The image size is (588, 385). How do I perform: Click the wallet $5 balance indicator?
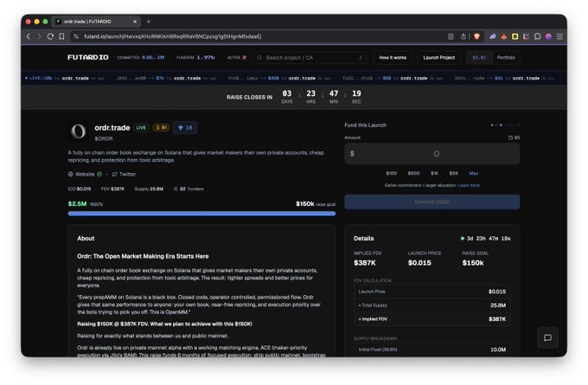coord(514,138)
